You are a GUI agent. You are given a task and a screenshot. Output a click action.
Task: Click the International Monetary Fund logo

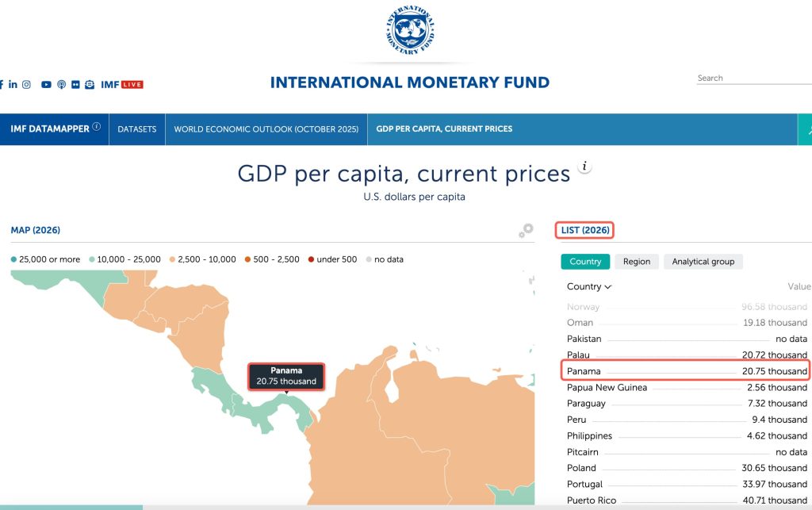tap(409, 32)
